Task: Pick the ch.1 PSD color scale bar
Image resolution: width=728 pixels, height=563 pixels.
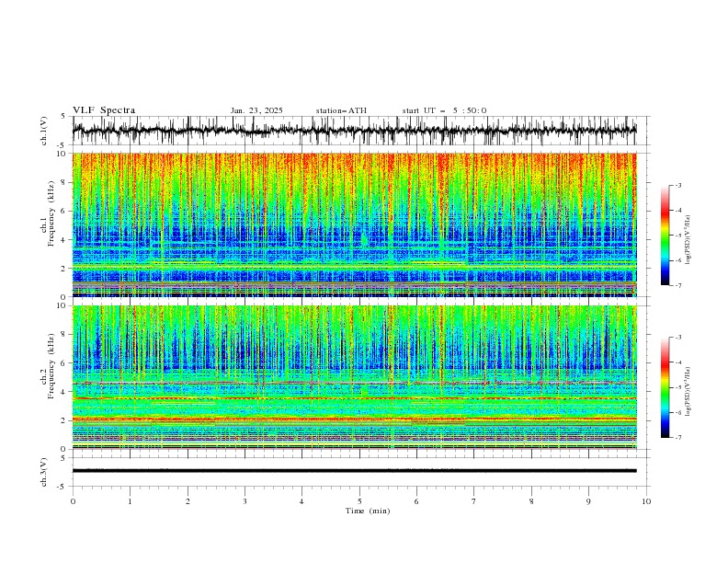Action: [x=665, y=236]
